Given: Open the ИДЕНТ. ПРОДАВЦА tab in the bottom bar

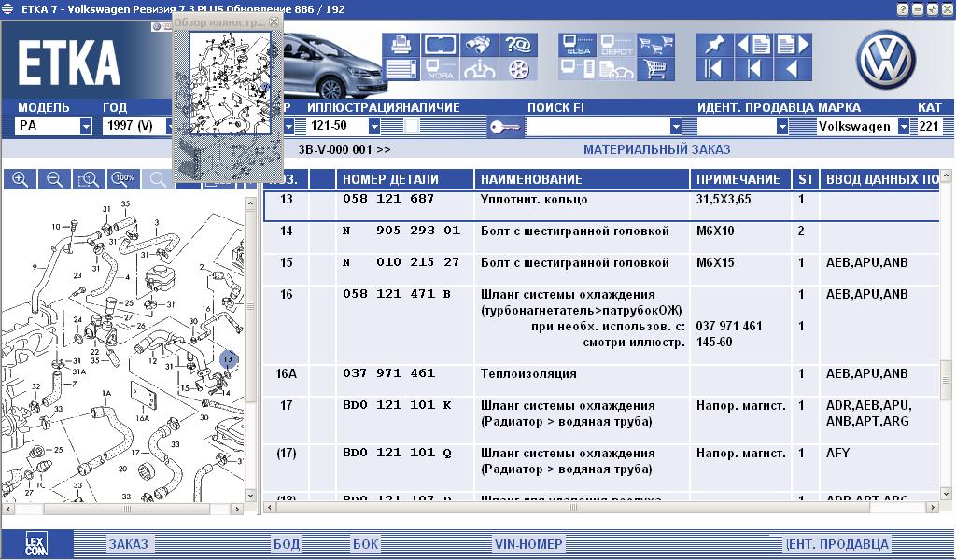Looking at the screenshot, I should tap(837, 544).
